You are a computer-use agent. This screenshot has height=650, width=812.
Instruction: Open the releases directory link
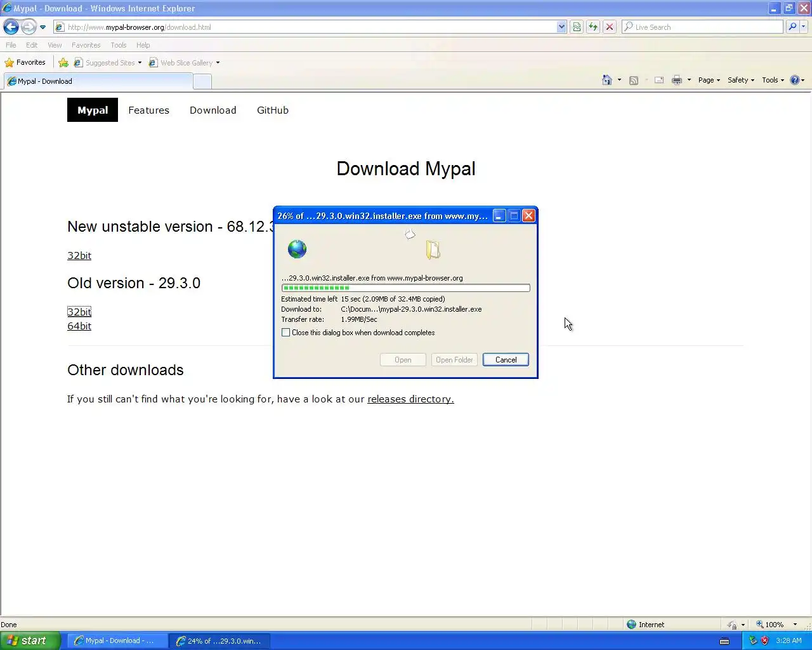click(x=410, y=399)
